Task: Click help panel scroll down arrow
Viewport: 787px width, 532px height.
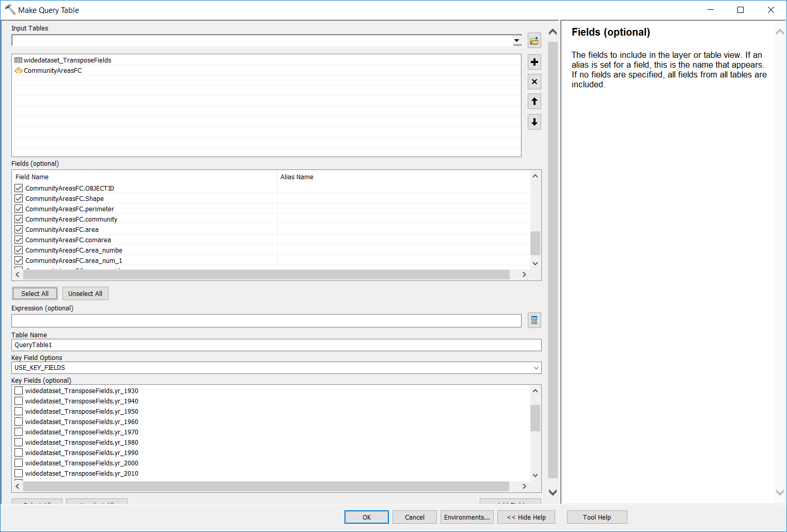Action: click(780, 492)
